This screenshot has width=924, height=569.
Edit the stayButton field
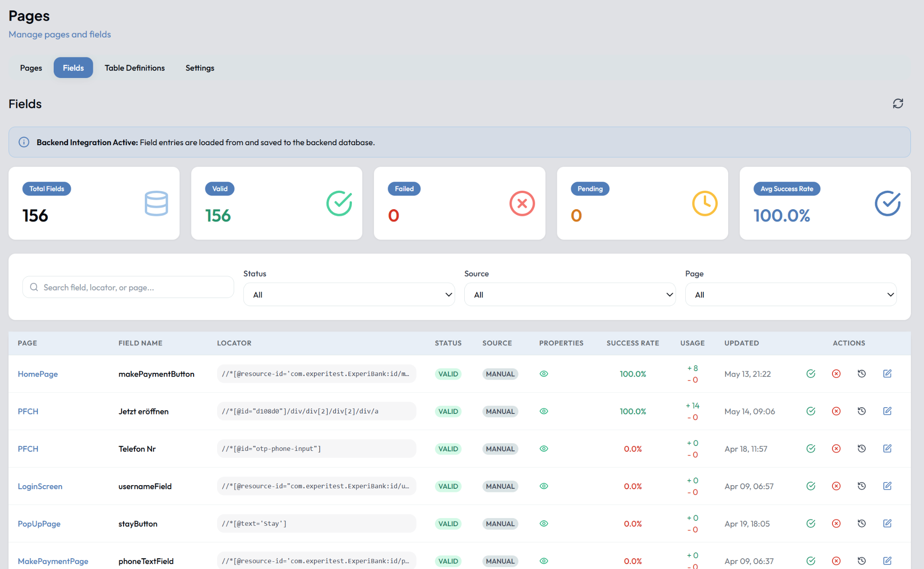887,523
